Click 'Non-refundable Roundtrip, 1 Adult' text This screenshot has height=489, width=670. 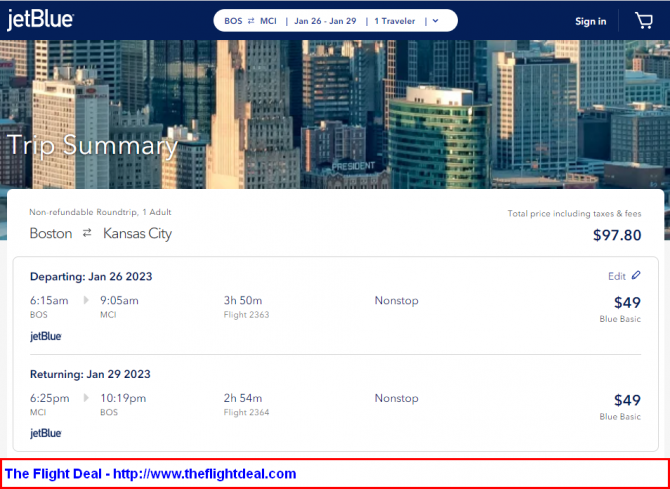(100, 212)
